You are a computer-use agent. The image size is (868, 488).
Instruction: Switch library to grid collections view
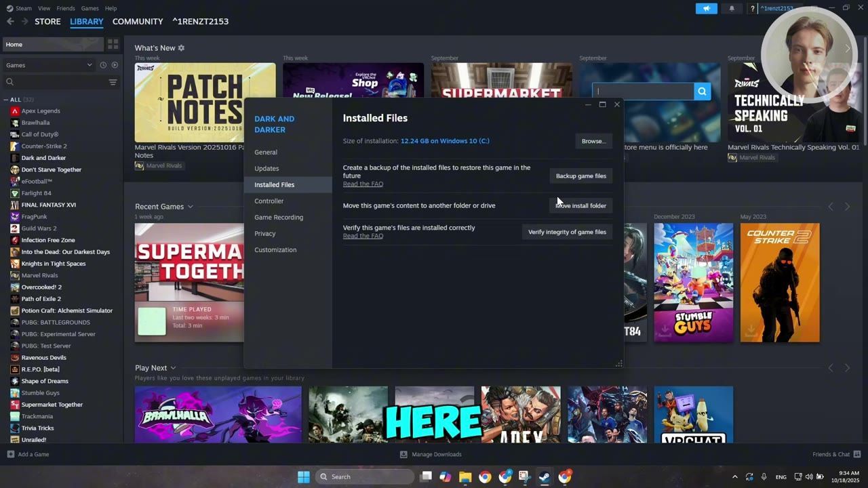tap(113, 44)
